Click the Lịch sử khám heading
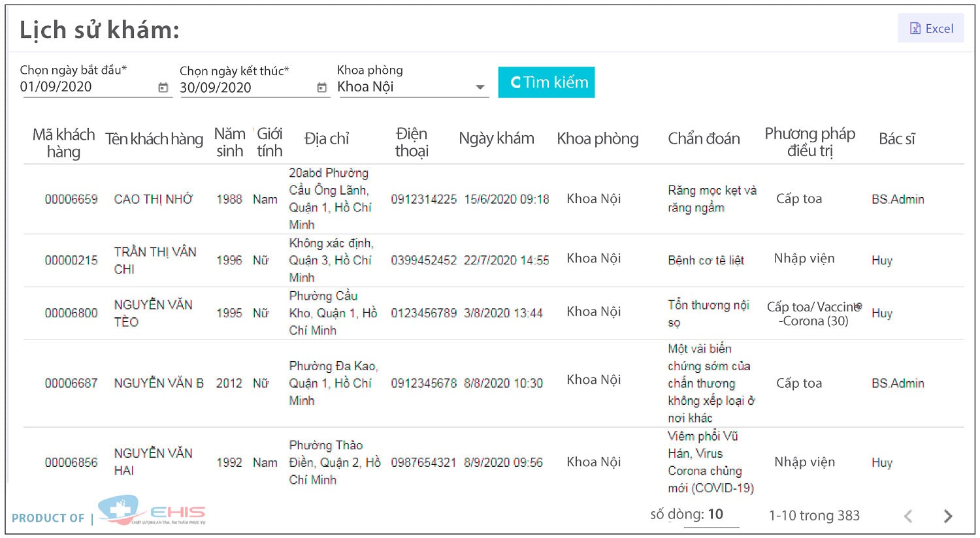Viewport: 980px width, 538px height. 99,30
